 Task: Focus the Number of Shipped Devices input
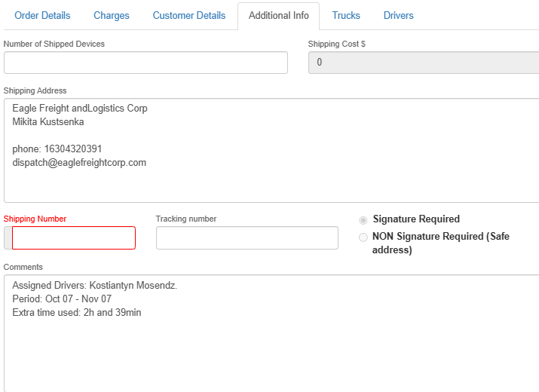point(145,63)
